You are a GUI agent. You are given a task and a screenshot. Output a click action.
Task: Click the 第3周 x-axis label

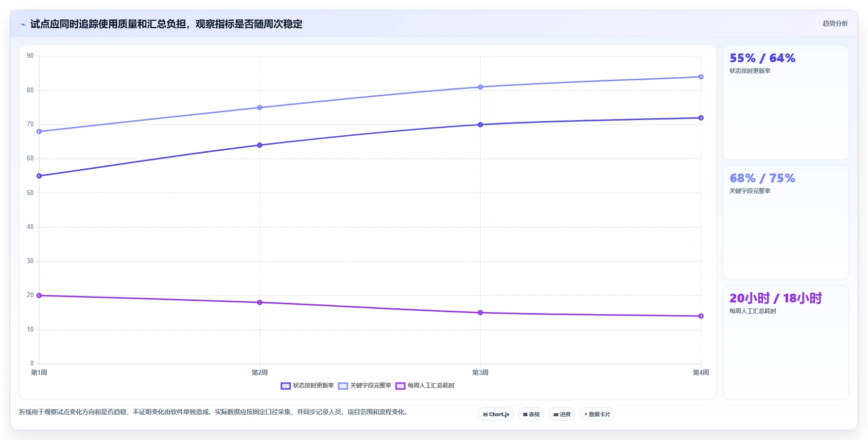pos(480,372)
